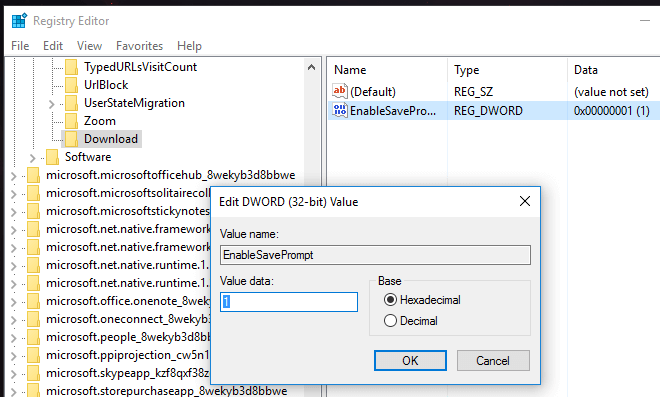Click the Zoom key folder icon
Image resolution: width=660 pixels, height=397 pixels.
tap(71, 121)
